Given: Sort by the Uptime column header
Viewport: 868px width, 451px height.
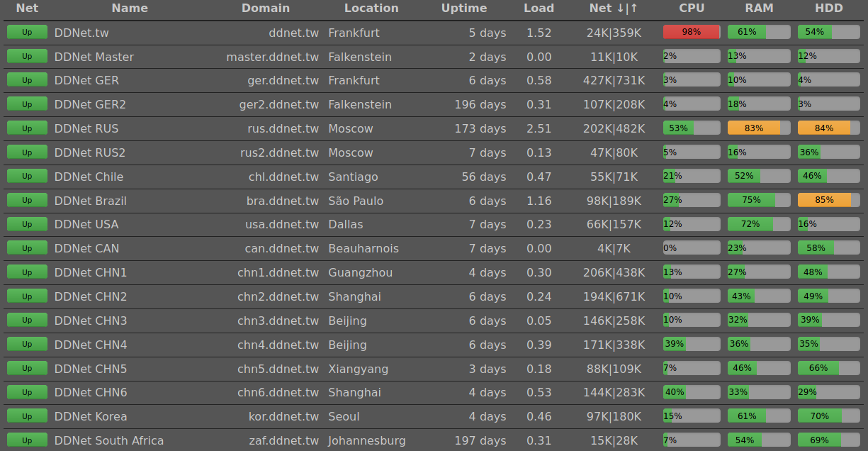Looking at the screenshot, I should tap(464, 9).
